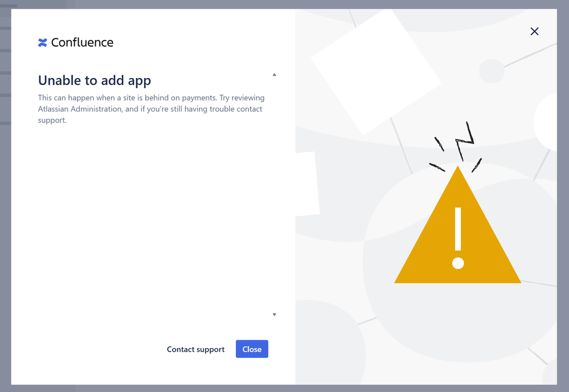Open the Contact support link
The height and width of the screenshot is (392, 569).
click(195, 349)
